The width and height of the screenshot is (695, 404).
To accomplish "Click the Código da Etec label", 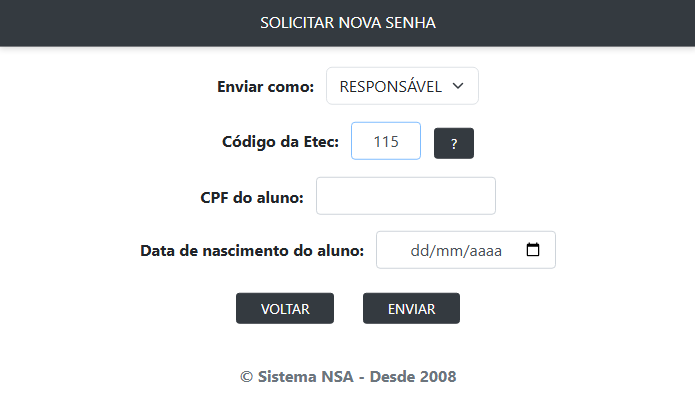I will coord(280,142).
